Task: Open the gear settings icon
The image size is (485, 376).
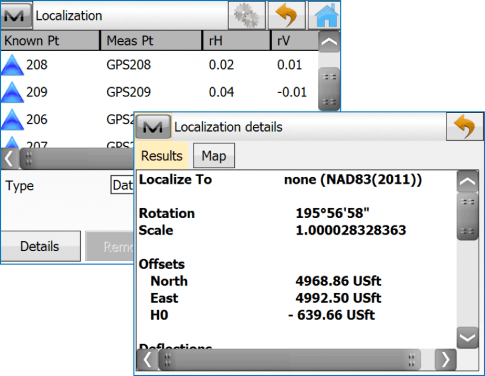Action: 247,15
